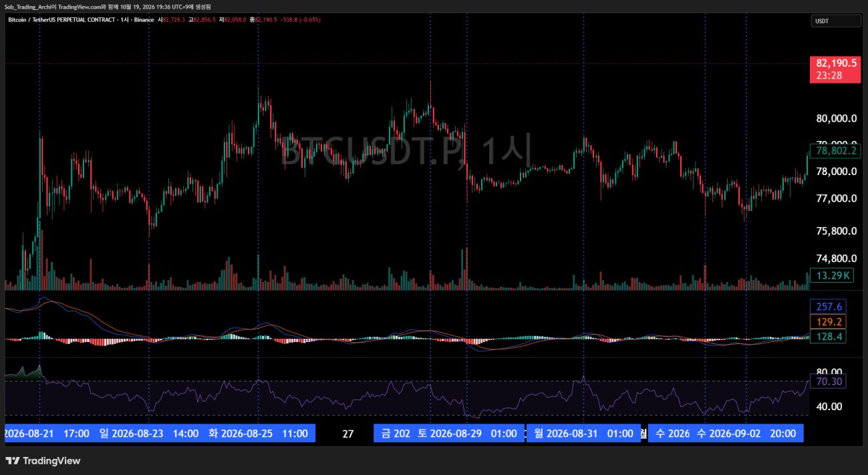868x475 pixels.
Task: Click the high price value 82,856.5
Action: 204,20
